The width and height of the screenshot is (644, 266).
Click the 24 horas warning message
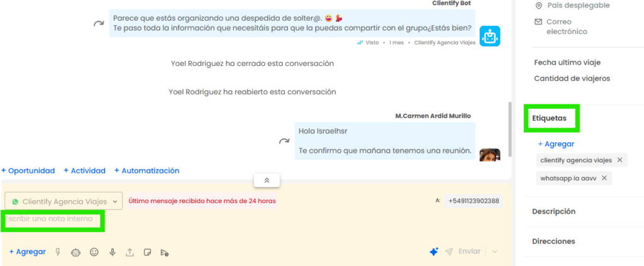tap(202, 201)
